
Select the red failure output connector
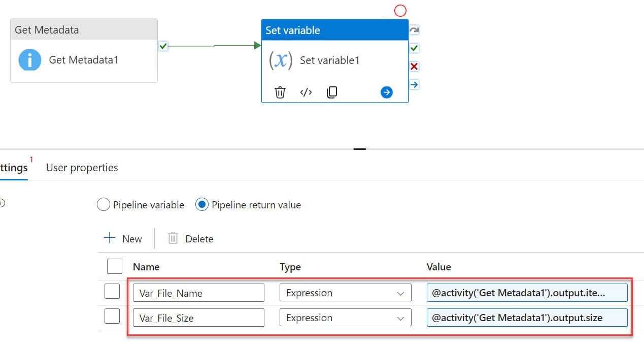coord(414,67)
